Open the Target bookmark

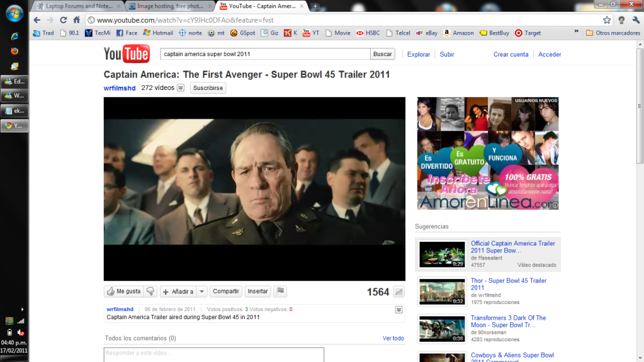[528, 33]
